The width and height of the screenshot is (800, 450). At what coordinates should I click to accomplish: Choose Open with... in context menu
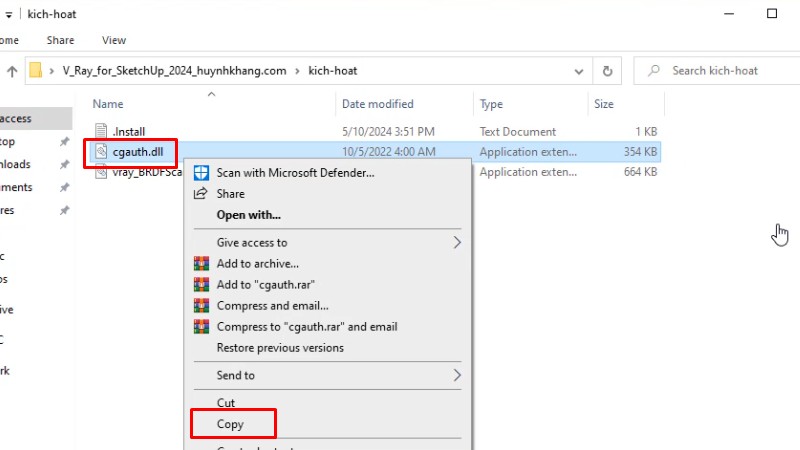point(248,215)
